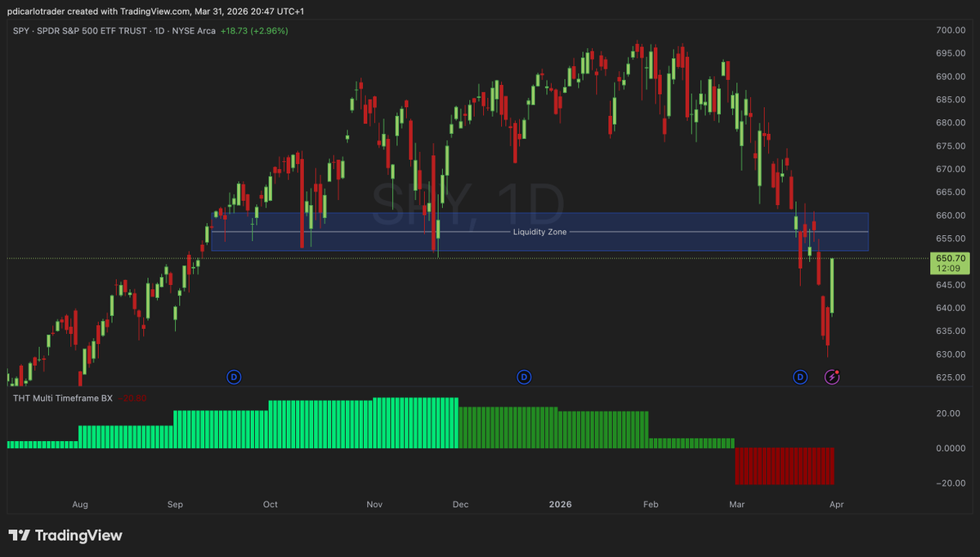This screenshot has height=557, width=980.
Task: Select the Liquidity Zone label
Action: [x=540, y=232]
